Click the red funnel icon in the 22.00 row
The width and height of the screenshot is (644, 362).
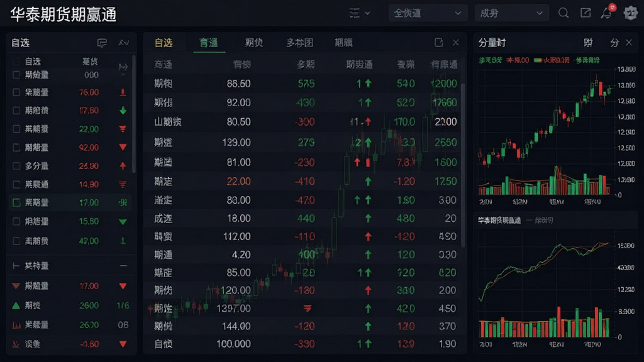[x=123, y=129]
